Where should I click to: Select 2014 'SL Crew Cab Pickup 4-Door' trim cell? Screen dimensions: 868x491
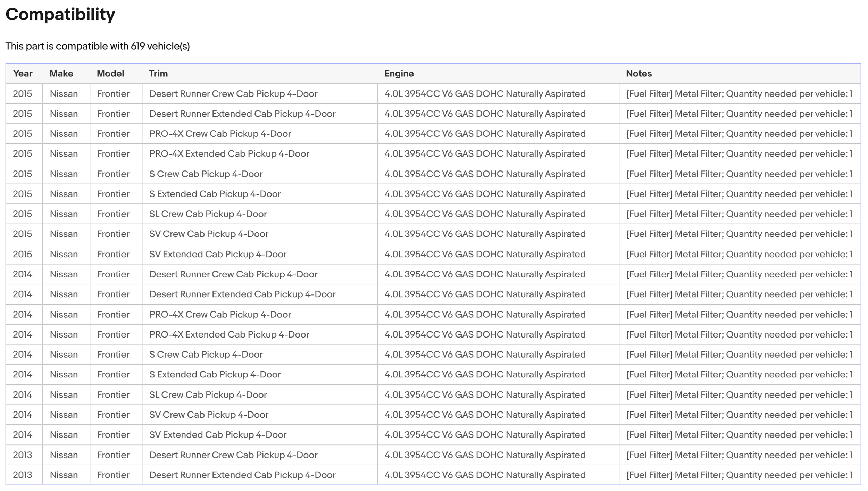click(260, 395)
